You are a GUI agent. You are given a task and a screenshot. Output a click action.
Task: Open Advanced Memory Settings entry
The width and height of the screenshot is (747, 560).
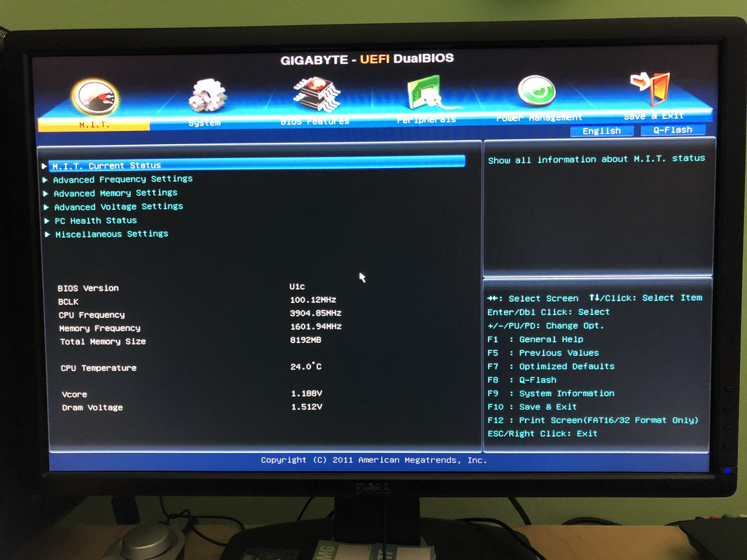pos(116,193)
